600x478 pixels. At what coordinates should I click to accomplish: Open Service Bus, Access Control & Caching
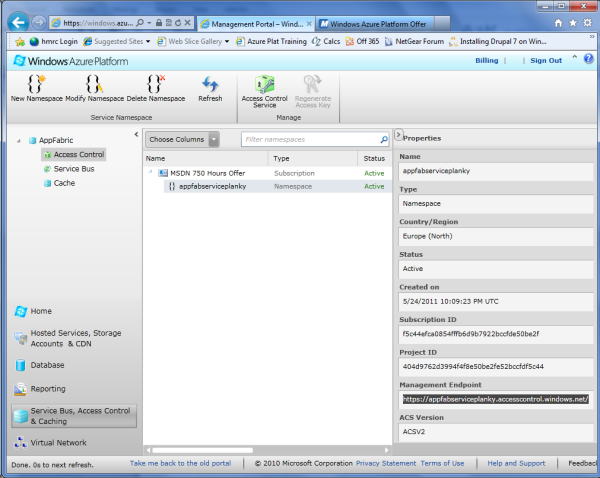[74, 416]
